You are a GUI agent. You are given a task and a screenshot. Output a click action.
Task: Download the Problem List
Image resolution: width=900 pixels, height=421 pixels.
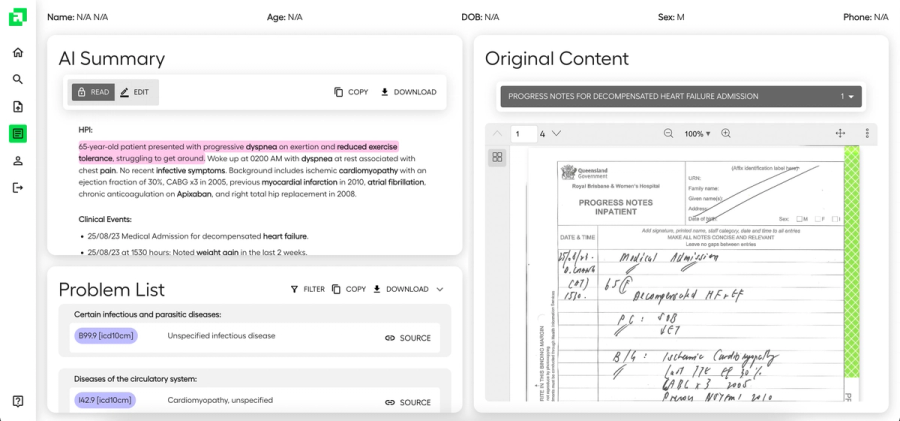401,289
